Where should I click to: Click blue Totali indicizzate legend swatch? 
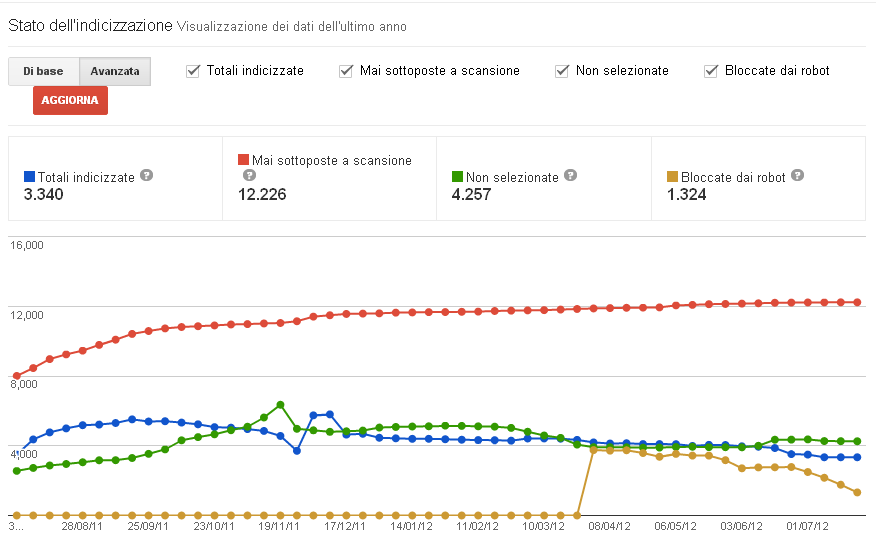(x=28, y=177)
